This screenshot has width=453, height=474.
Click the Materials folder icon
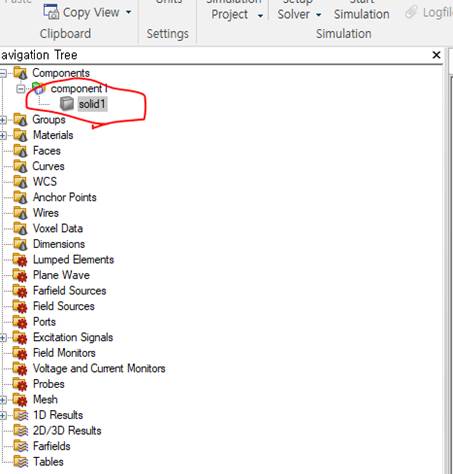[x=20, y=135]
